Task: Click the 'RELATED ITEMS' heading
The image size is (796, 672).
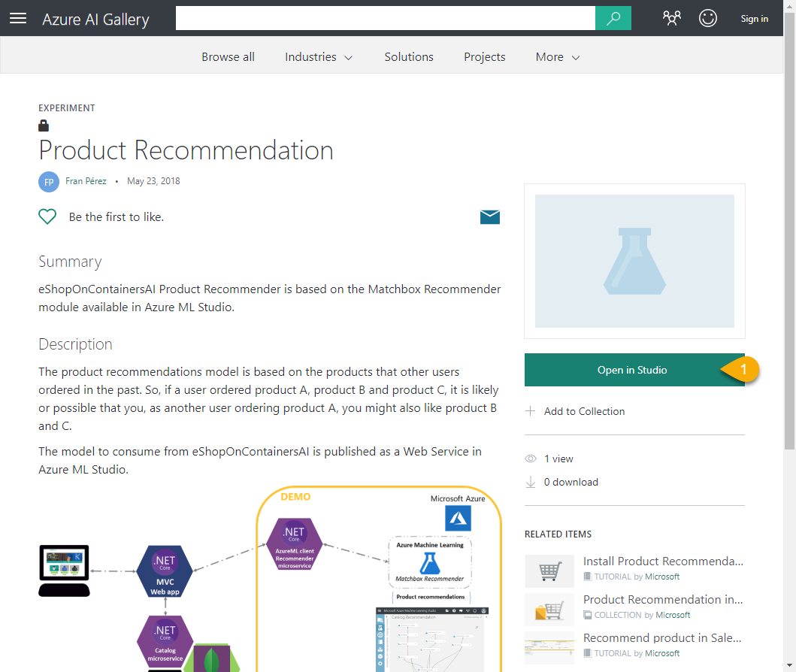Action: 558,534
